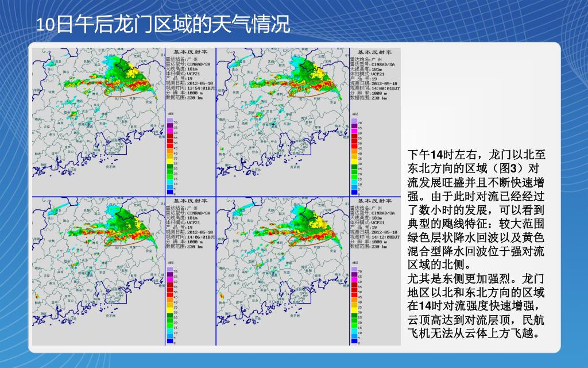Select the 14:12:00BJT radar reflectivity map
588x368 pixels.
[x=283, y=271]
